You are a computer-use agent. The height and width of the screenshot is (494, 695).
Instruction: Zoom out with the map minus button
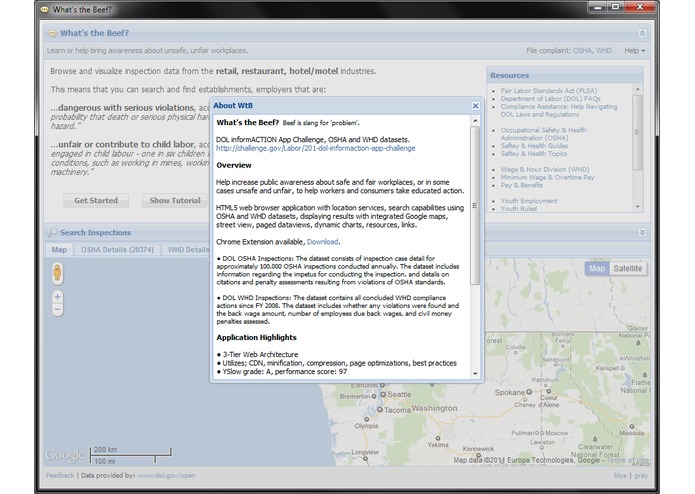click(57, 309)
